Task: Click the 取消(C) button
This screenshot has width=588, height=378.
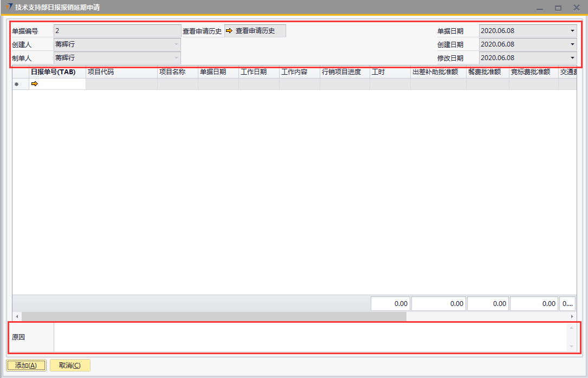Action: 70,366
